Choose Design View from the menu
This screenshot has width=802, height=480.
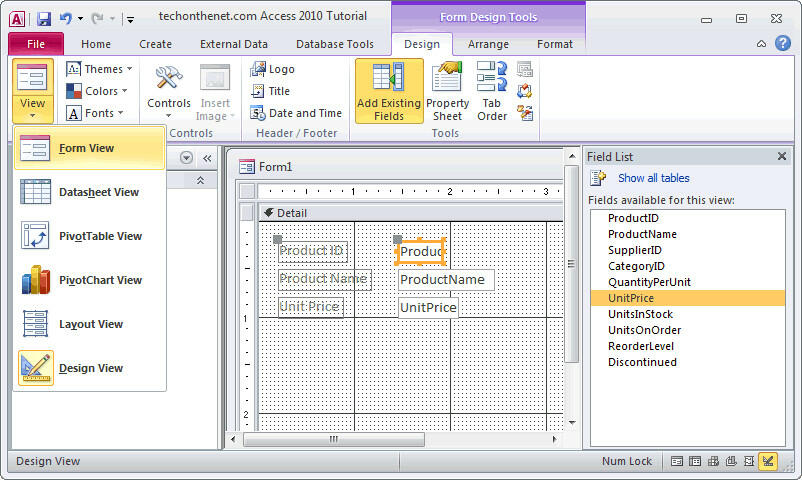point(90,368)
